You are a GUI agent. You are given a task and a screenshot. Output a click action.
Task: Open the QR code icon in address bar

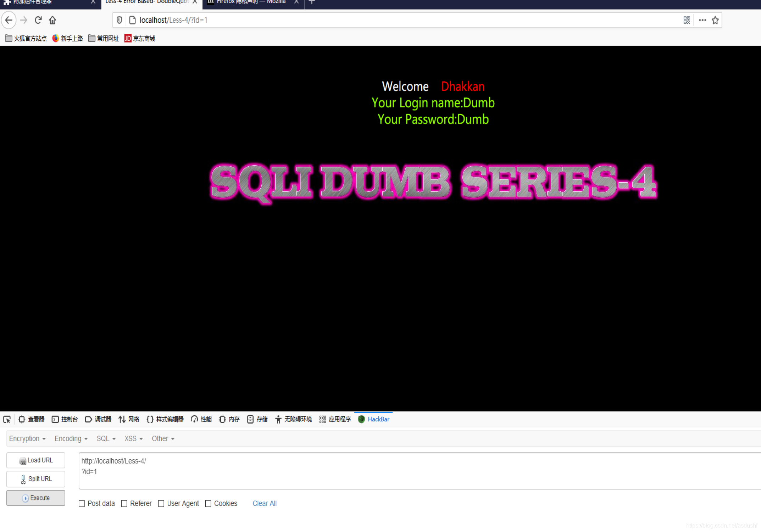pyautogui.click(x=687, y=20)
